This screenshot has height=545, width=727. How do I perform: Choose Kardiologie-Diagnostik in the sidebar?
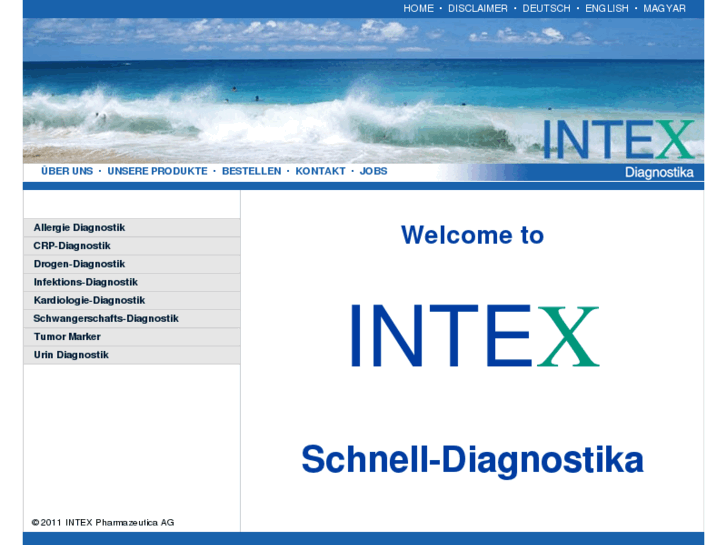tap(132, 300)
